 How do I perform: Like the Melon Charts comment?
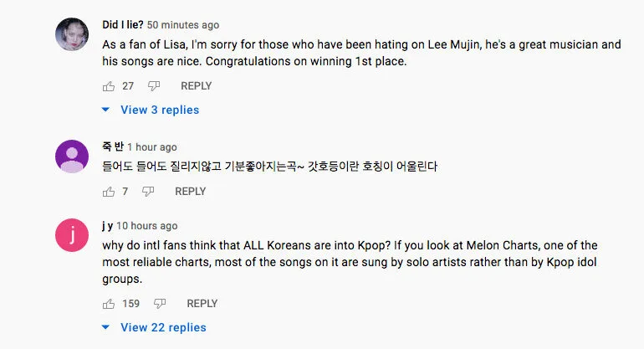pyautogui.click(x=108, y=303)
